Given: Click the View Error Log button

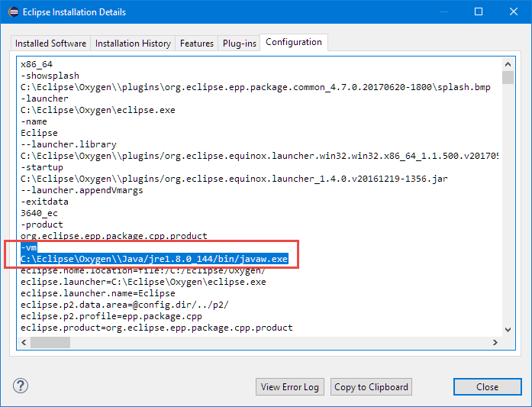Looking at the screenshot, I should (290, 387).
